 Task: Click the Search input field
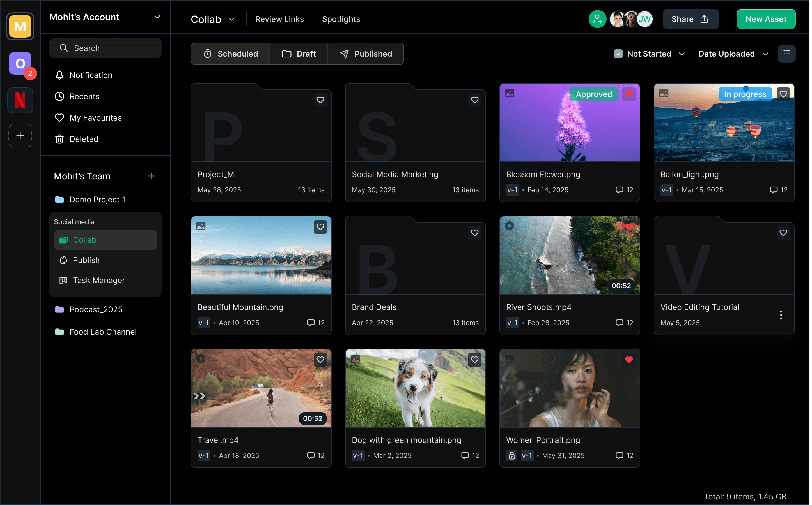(105, 48)
